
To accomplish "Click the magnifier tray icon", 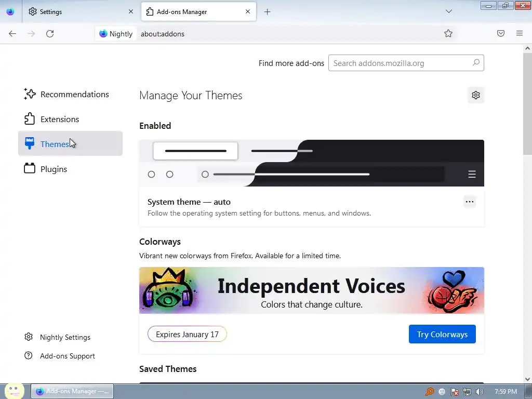I will click(x=430, y=392).
